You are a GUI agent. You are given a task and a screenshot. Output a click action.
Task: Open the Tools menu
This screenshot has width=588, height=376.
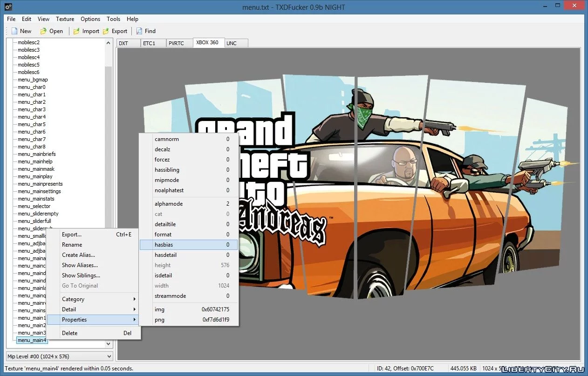(x=113, y=19)
